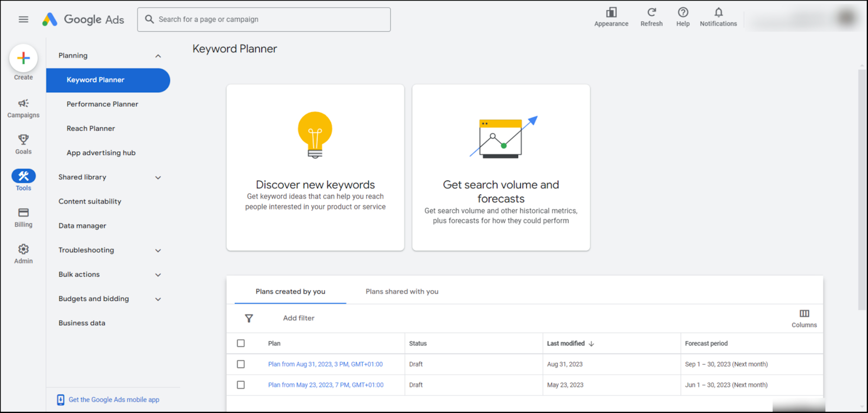Open Performance Planner
Image resolution: width=868 pixels, height=413 pixels.
[103, 104]
